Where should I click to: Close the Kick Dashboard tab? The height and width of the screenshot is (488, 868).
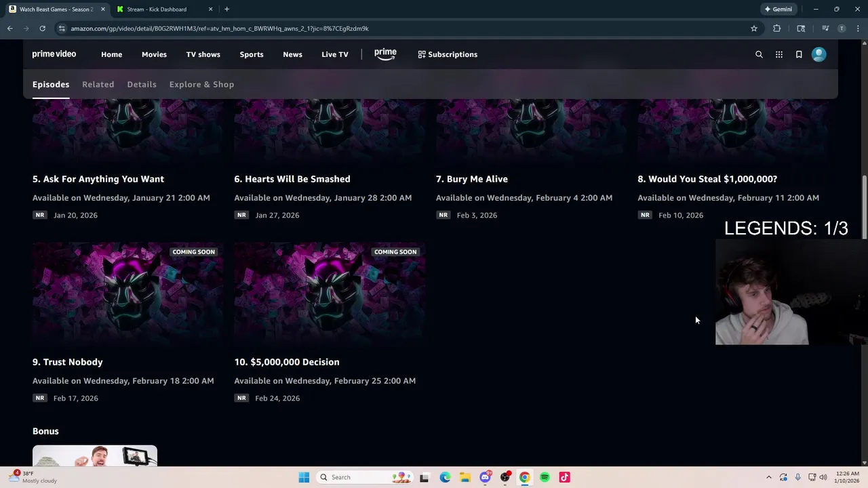tap(210, 9)
